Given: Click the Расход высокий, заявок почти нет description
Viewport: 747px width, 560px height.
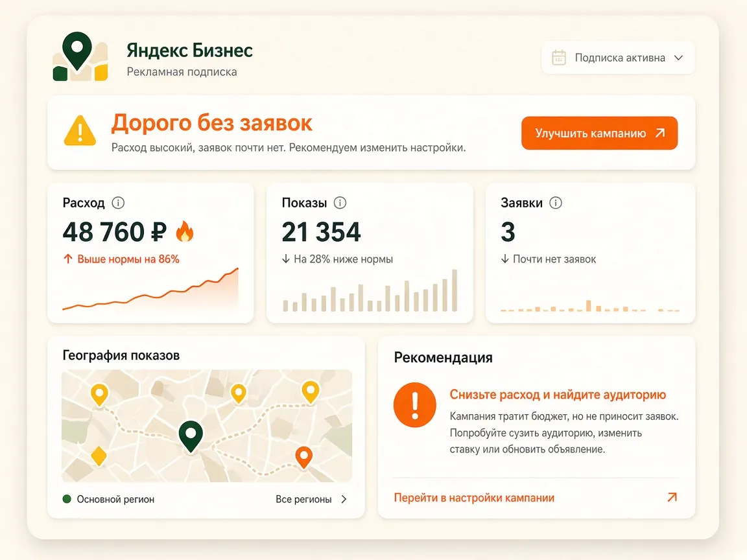Looking at the screenshot, I should [288, 148].
